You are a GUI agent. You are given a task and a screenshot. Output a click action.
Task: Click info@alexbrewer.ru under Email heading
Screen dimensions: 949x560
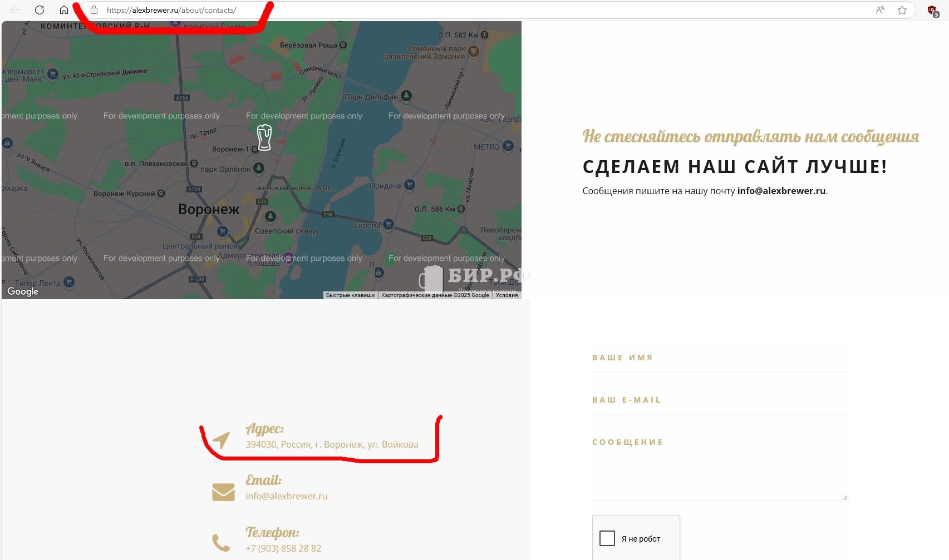coord(287,496)
